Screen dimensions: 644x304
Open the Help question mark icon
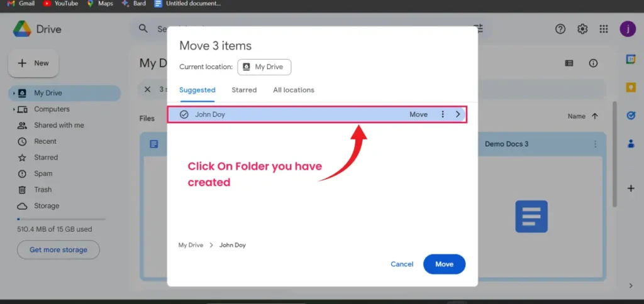[x=560, y=29]
